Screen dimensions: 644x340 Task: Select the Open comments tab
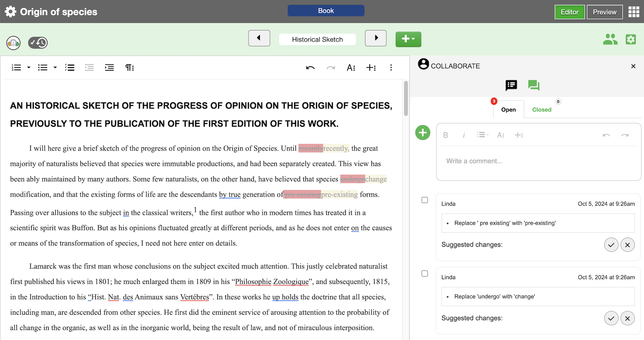[x=508, y=110]
